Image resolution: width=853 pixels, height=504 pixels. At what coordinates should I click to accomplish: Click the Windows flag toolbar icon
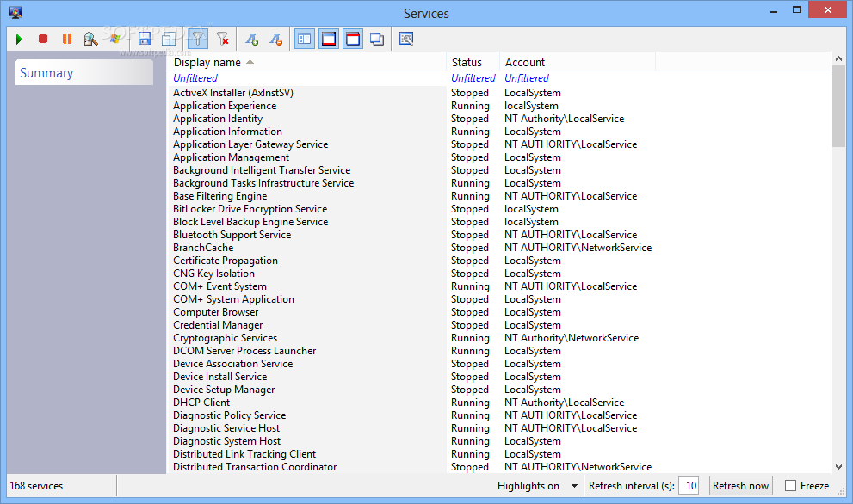[x=114, y=40]
